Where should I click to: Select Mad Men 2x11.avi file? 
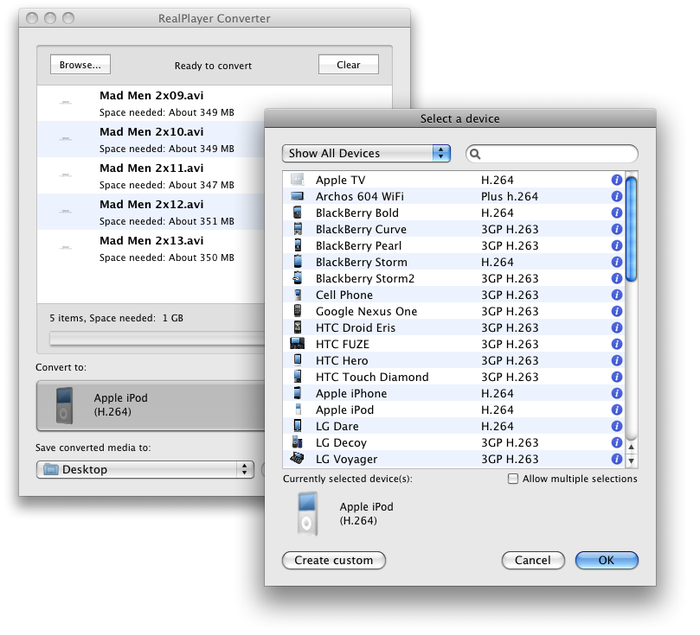(151, 175)
